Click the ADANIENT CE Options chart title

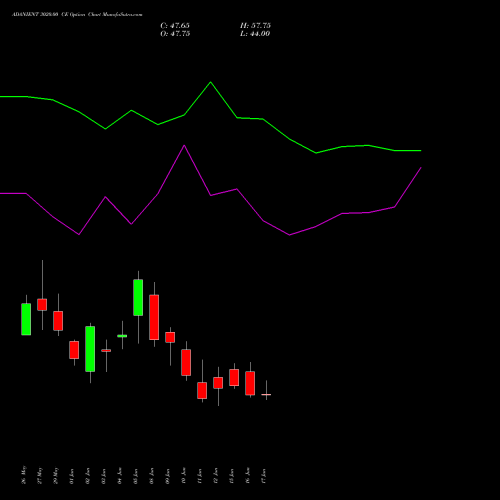click(x=77, y=15)
